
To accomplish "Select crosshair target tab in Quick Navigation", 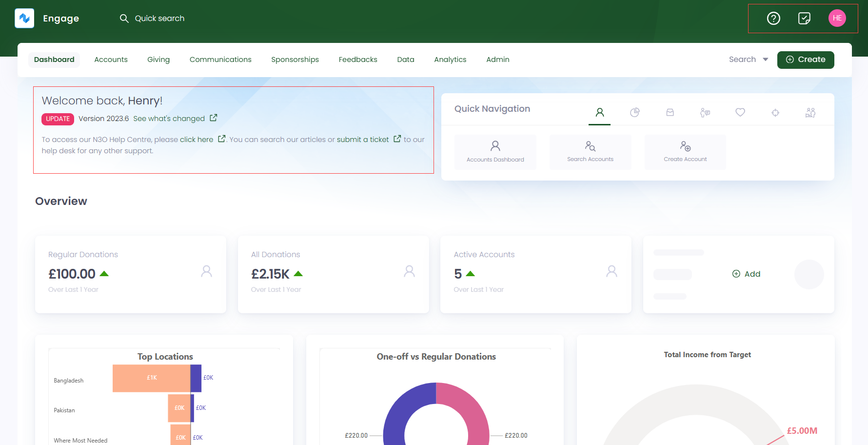I will [x=775, y=113].
